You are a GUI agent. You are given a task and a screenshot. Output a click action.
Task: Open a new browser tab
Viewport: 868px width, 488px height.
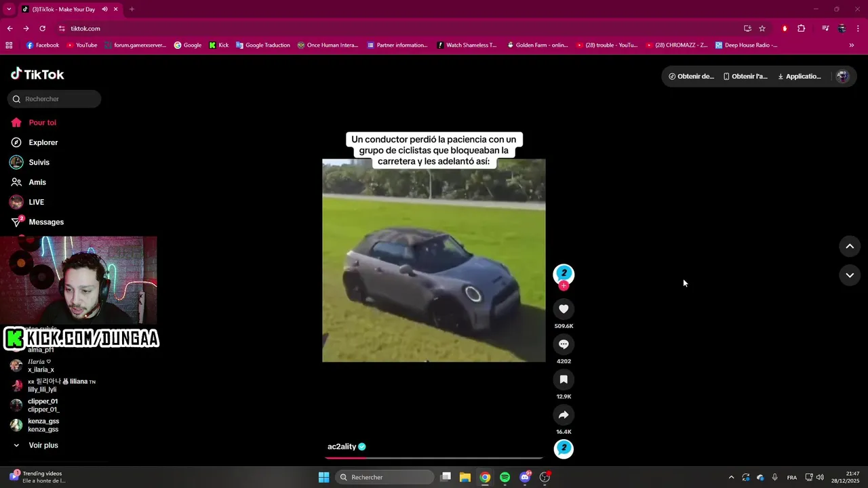pos(132,9)
